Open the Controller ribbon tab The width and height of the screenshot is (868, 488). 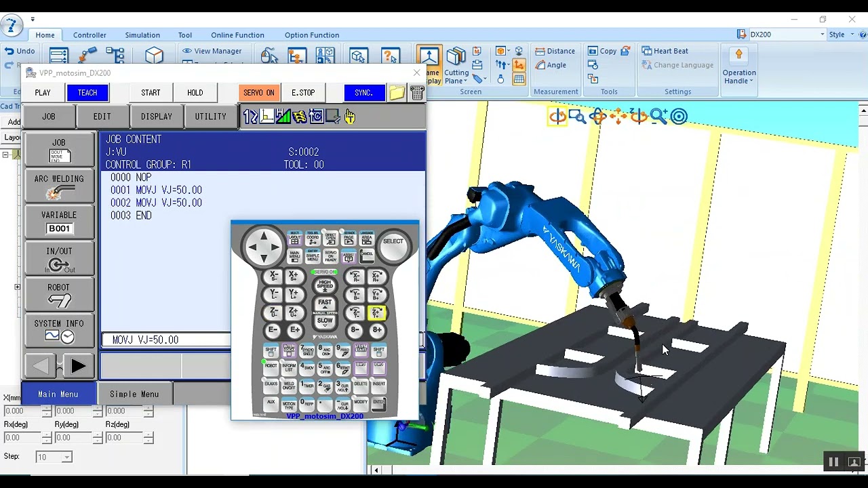90,35
